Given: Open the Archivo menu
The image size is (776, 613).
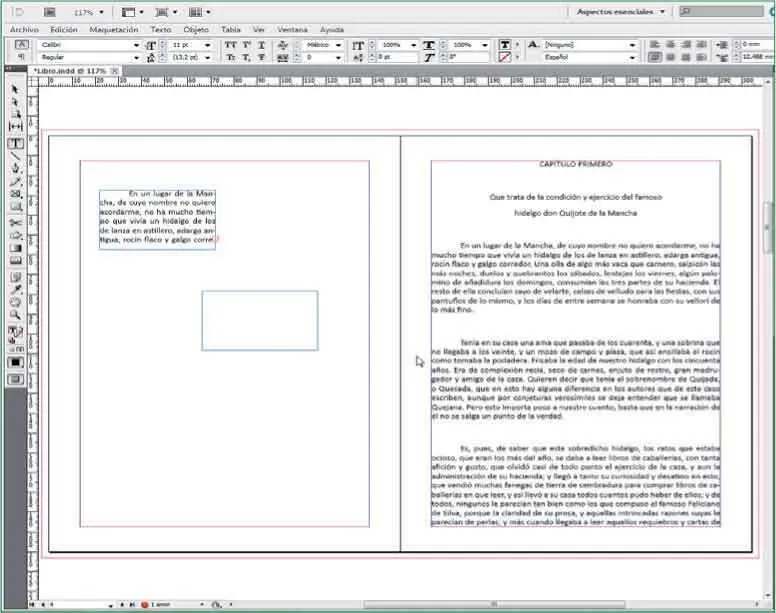Looking at the screenshot, I should click(x=24, y=30).
